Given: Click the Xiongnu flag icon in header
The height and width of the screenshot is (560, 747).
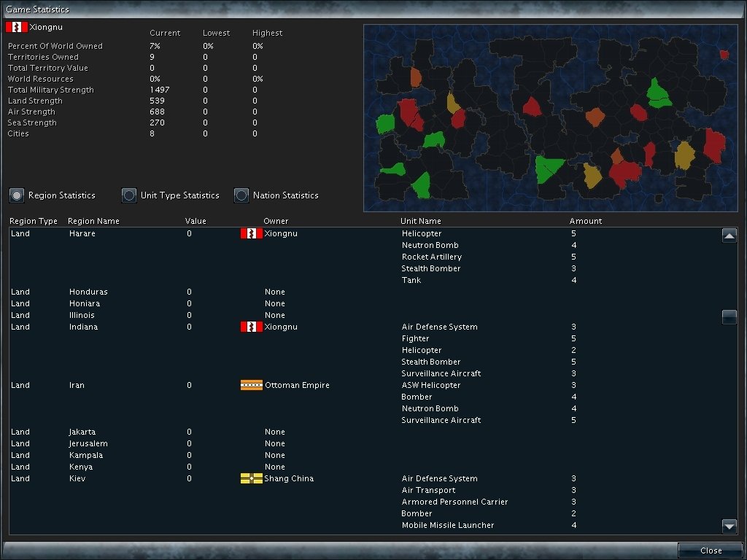Looking at the screenshot, I should point(16,27).
